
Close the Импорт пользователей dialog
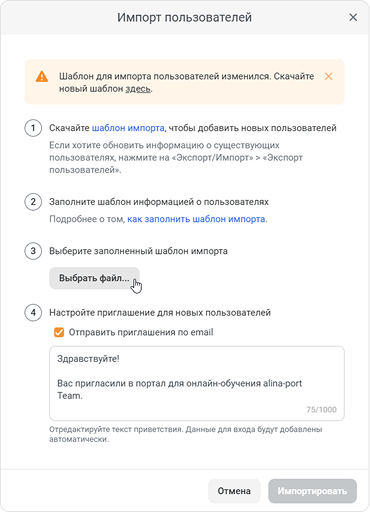pos(353,17)
